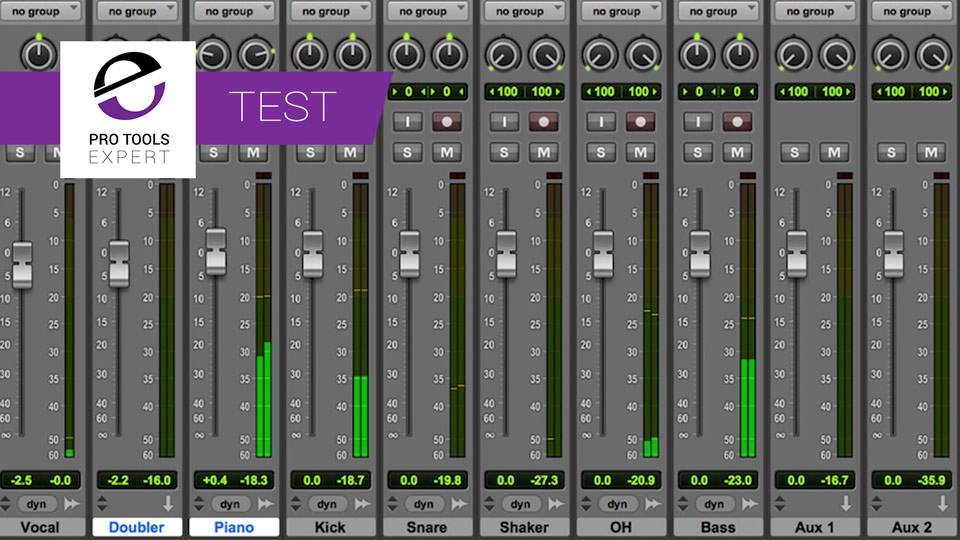Select the Piano track name
Image resolution: width=960 pixels, height=540 pixels.
pyautogui.click(x=234, y=527)
